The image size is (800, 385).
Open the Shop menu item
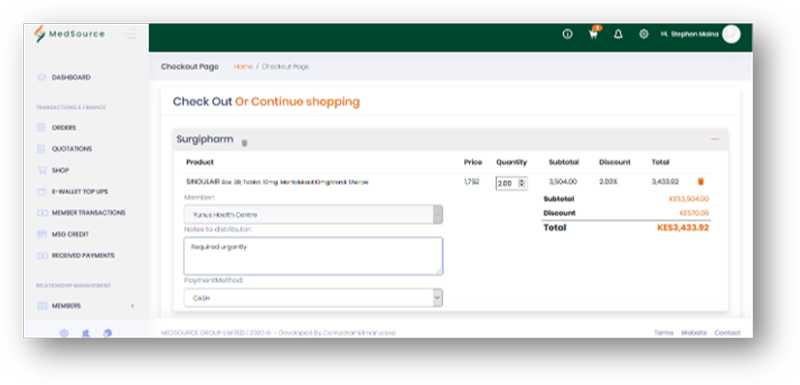coord(60,170)
